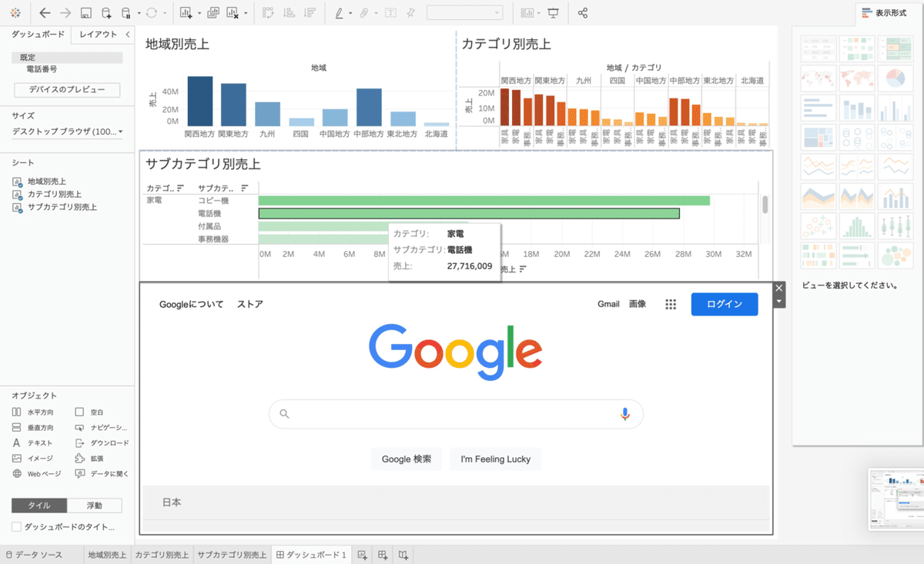
Task: Click the group members paperclip icon
Action: [365, 13]
